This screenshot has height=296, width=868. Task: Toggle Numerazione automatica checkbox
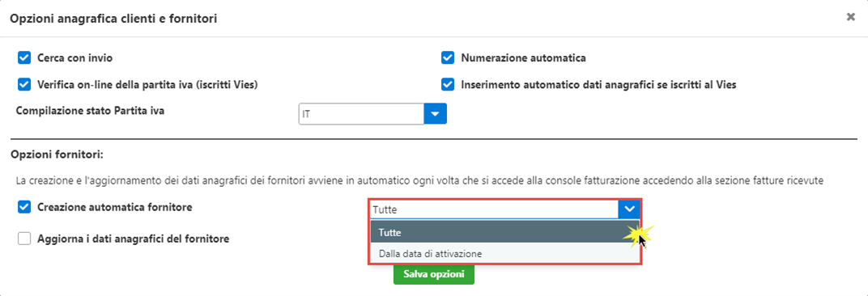[447, 57]
